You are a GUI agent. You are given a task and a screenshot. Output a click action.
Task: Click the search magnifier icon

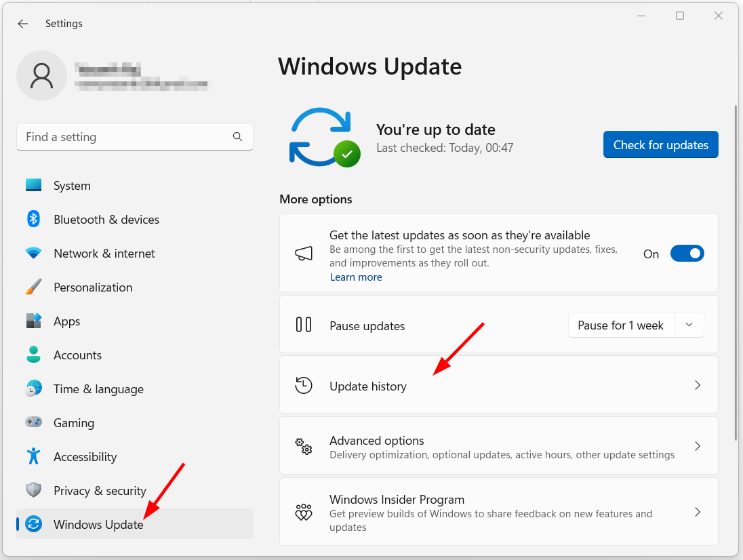tap(237, 137)
